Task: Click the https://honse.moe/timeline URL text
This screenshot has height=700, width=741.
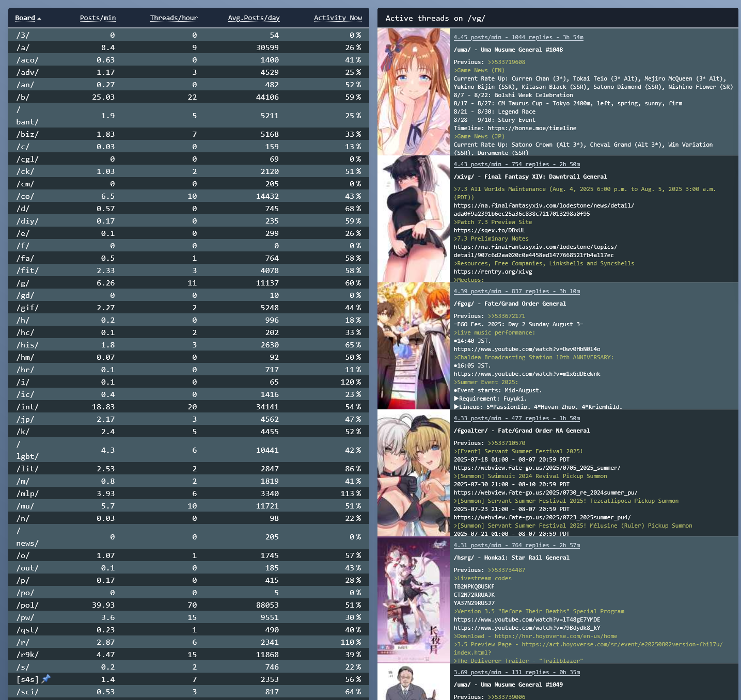Action: (532, 128)
